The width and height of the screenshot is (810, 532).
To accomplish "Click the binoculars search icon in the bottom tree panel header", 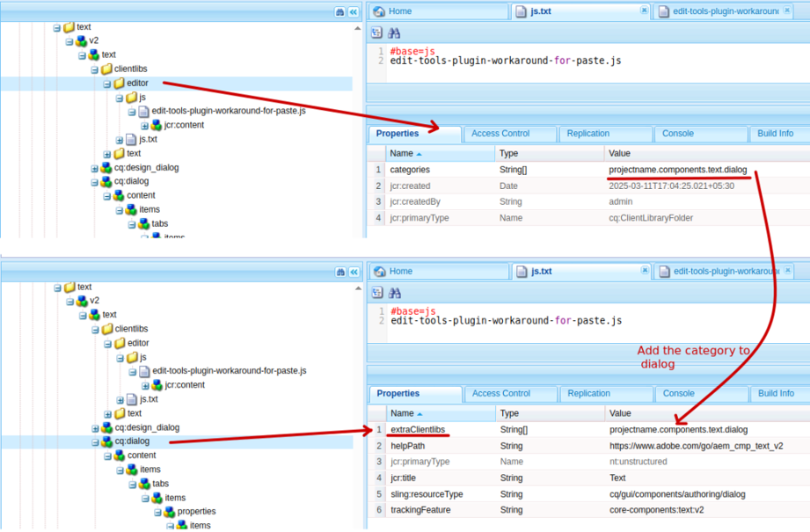I will coord(340,273).
